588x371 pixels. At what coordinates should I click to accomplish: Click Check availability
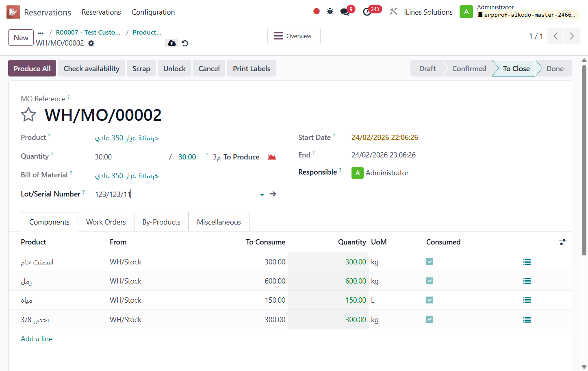click(x=91, y=68)
